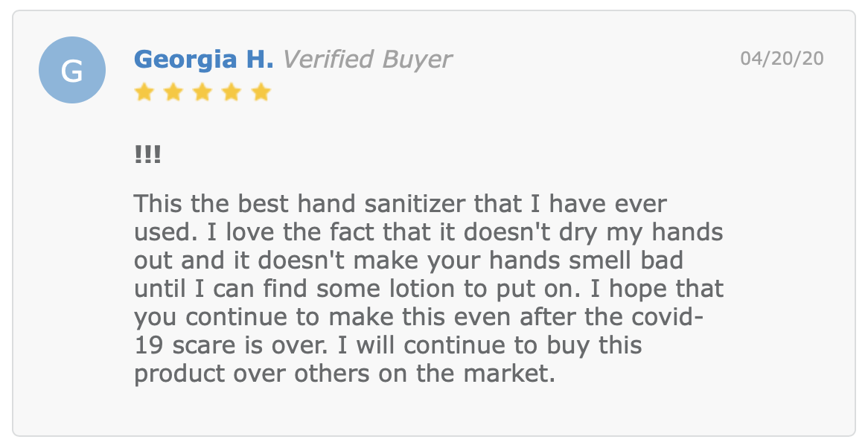The width and height of the screenshot is (868, 448).
Task: Open Georgia H. reviewer name link
Action: point(204,60)
